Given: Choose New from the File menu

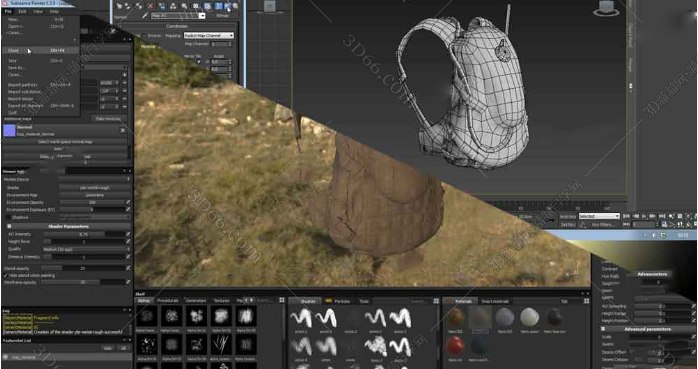Looking at the screenshot, I should pos(41,20).
